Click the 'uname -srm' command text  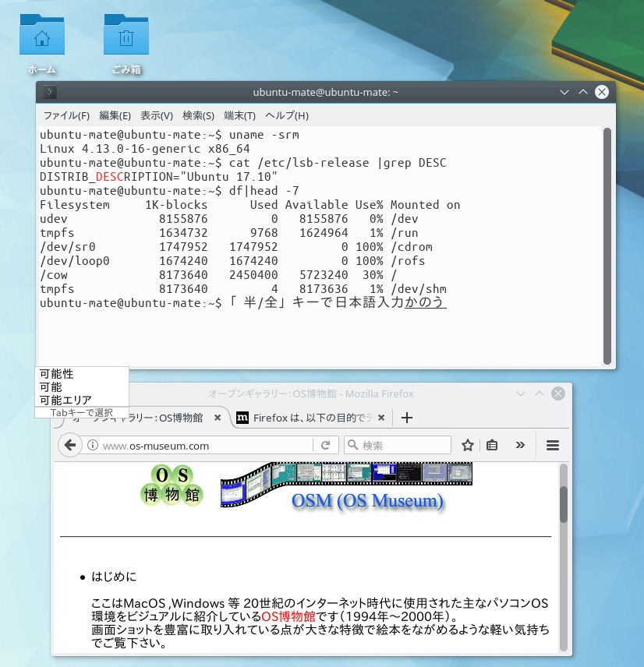264,135
